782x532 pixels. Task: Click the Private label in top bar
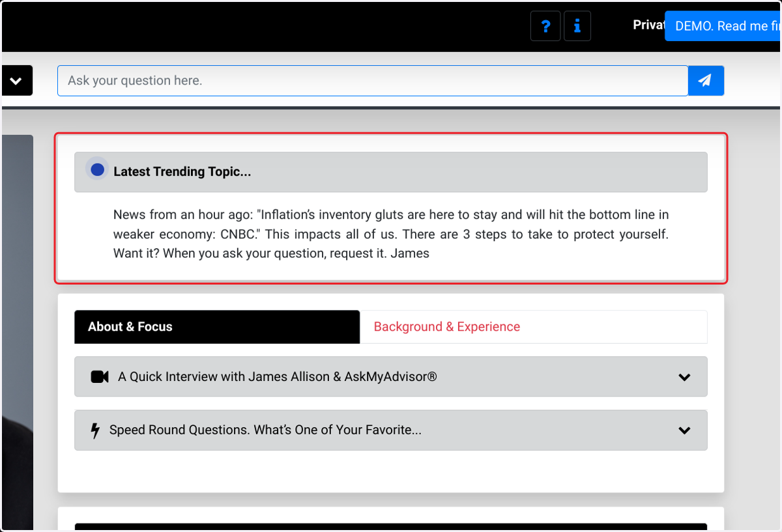[648, 25]
